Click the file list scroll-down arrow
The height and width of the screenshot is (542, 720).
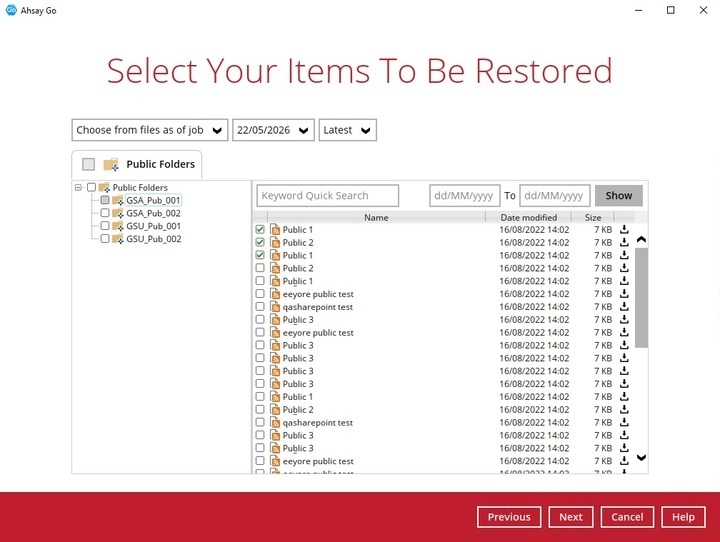[x=641, y=457]
